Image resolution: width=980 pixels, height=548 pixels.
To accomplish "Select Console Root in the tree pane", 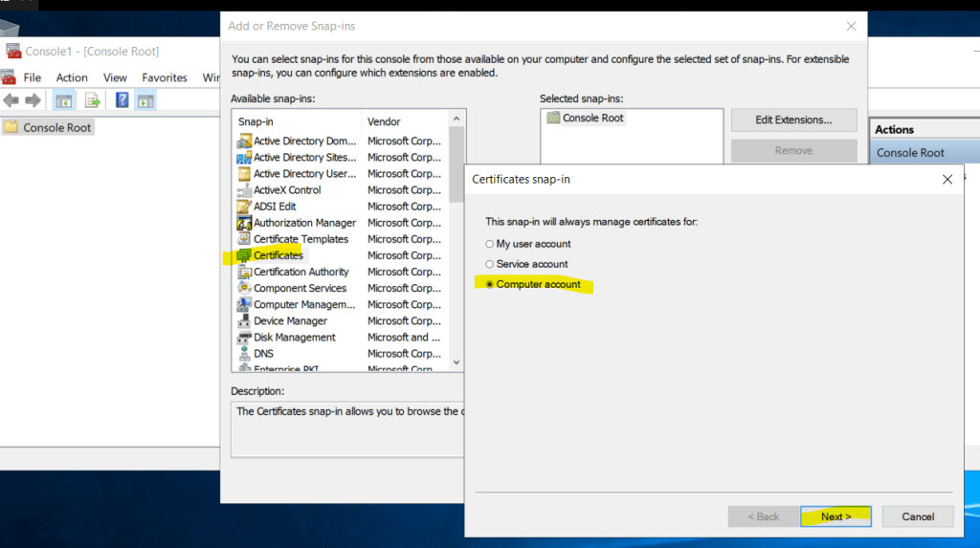I will coord(56,127).
